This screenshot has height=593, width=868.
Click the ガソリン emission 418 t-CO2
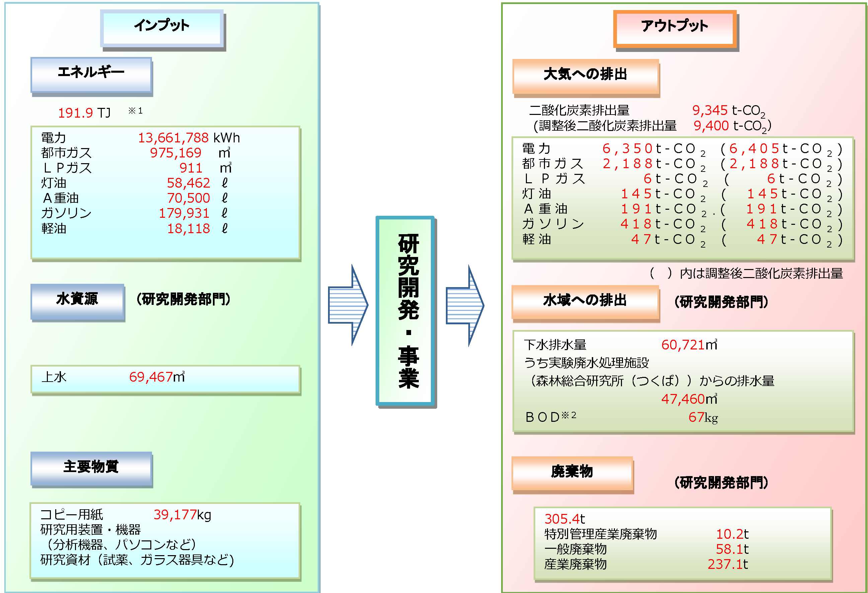pyautogui.click(x=662, y=224)
